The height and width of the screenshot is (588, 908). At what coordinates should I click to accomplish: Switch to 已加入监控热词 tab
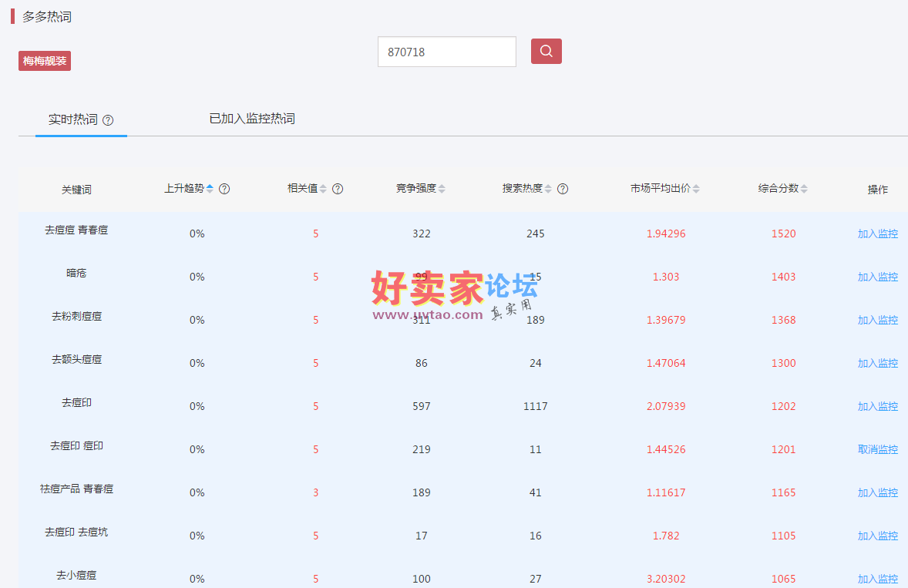[x=252, y=119]
